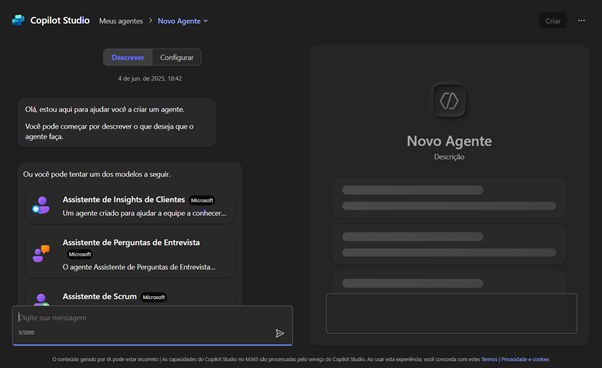The image size is (602, 368).
Task: Click the 0/2000 character counter
Action: [x=26, y=333]
